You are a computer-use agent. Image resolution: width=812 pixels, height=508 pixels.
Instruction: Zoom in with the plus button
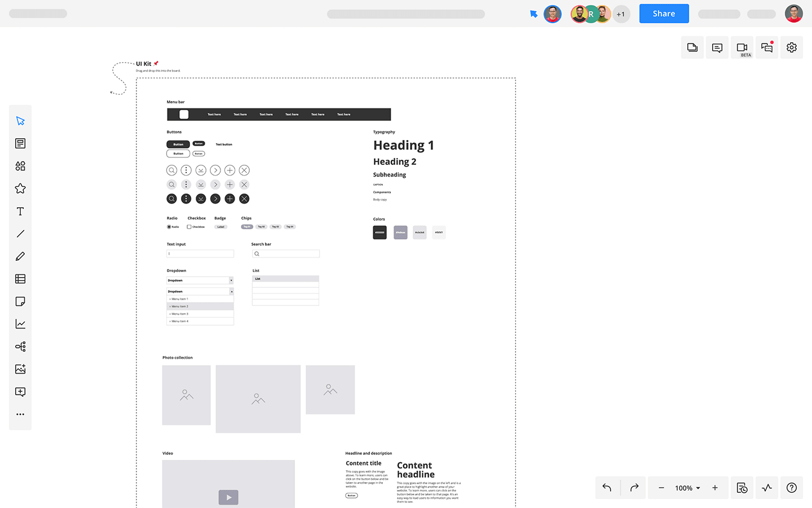714,488
